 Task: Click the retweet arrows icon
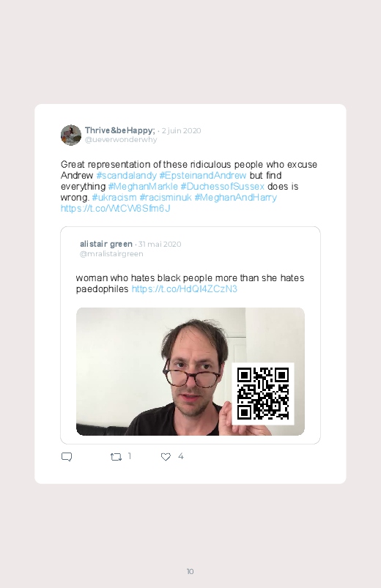tap(116, 457)
